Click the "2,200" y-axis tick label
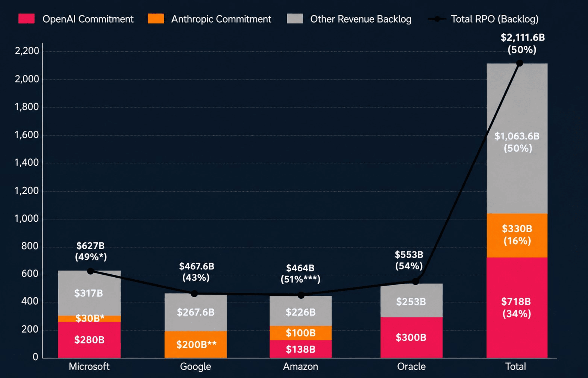Screen dimensions: 588x378 pyautogui.click(x=27, y=51)
